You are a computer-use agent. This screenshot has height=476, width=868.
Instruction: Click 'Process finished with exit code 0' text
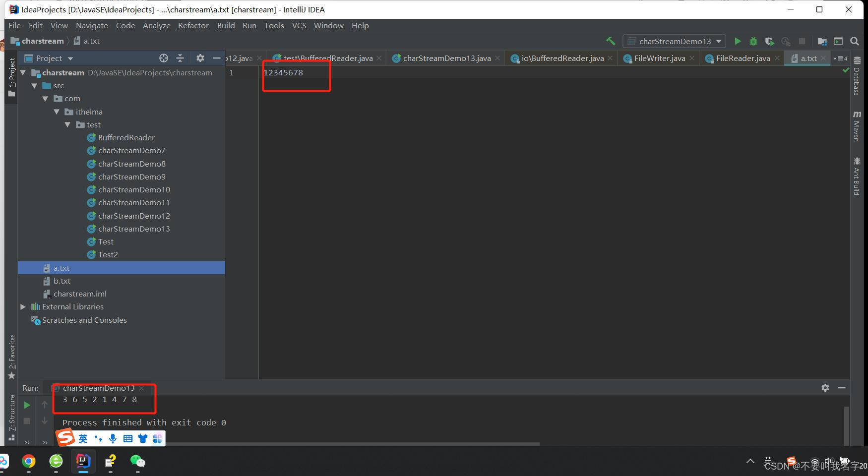click(144, 423)
